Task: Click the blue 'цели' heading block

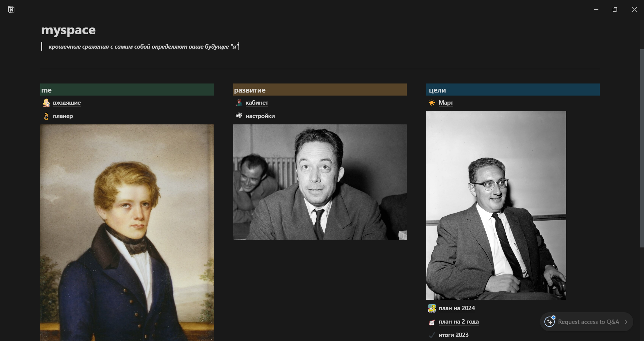Action: coord(513,90)
